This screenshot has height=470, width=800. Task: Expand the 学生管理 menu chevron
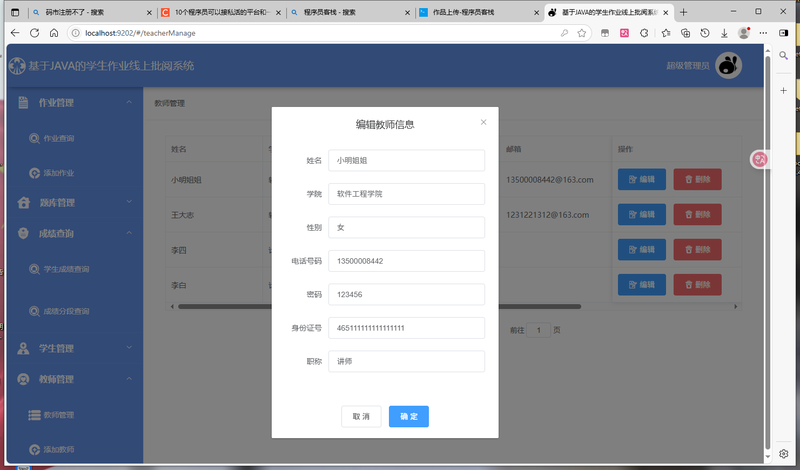[x=129, y=348]
